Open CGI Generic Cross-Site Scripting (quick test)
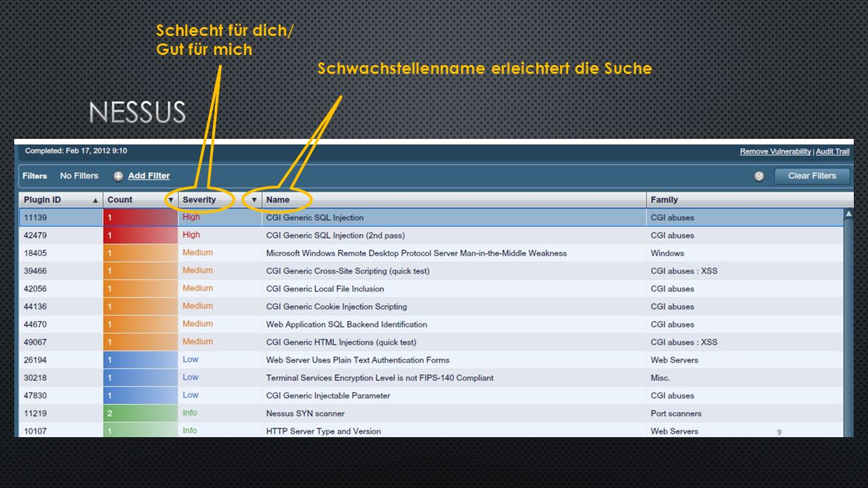 tap(347, 271)
